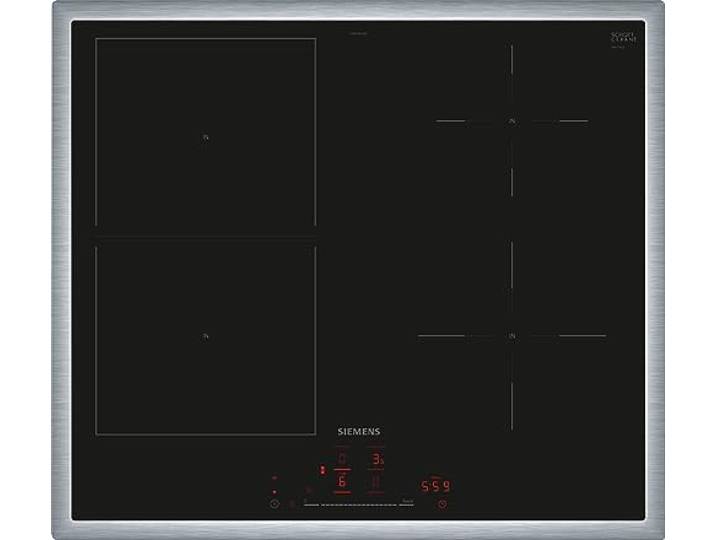716x540 pixels.
Task: Tap the main power on/off sensor
Action: 274,504
